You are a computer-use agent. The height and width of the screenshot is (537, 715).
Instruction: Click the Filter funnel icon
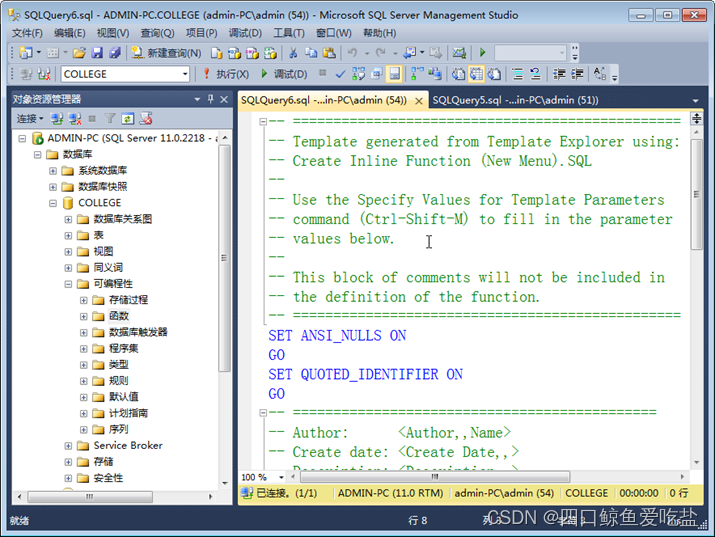110,119
